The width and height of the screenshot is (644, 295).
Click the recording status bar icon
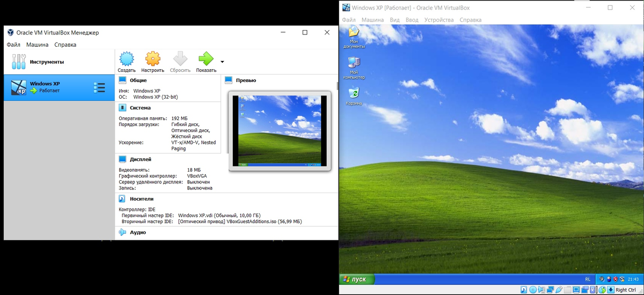pyautogui.click(x=585, y=290)
